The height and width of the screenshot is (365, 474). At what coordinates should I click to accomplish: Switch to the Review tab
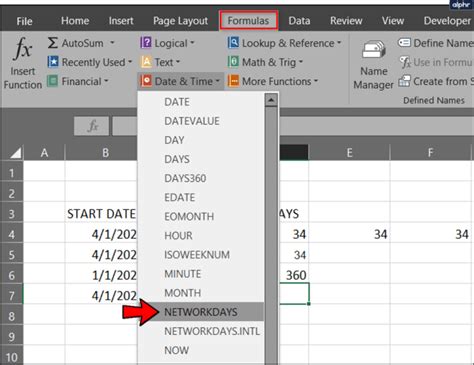point(346,21)
